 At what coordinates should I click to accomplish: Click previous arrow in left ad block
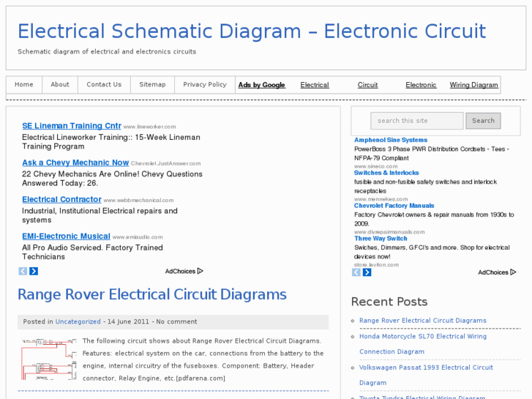pos(23,271)
